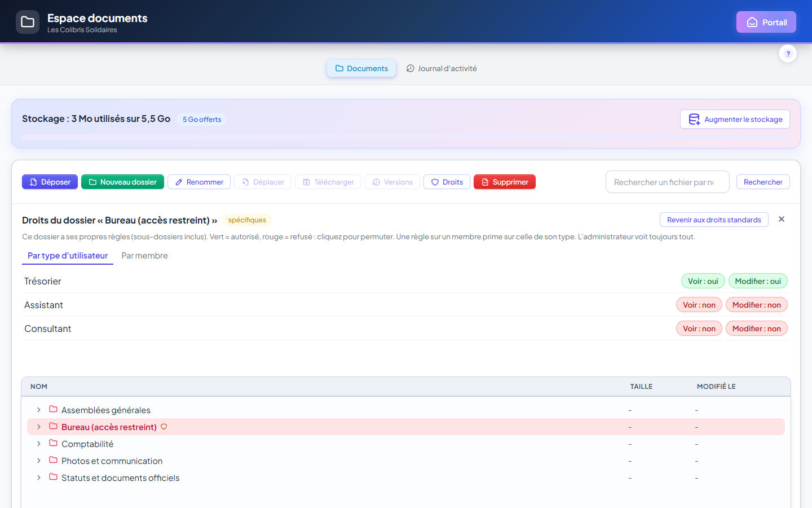Viewport: 812px width, 508px height.
Task: Toggle Voir permission for Assistant
Action: pos(699,305)
